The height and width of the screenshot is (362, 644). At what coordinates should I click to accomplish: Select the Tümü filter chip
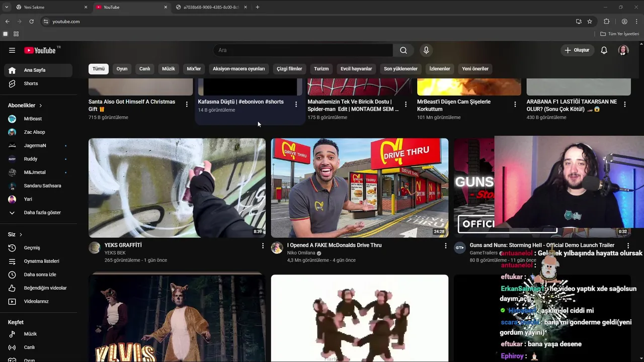point(99,69)
